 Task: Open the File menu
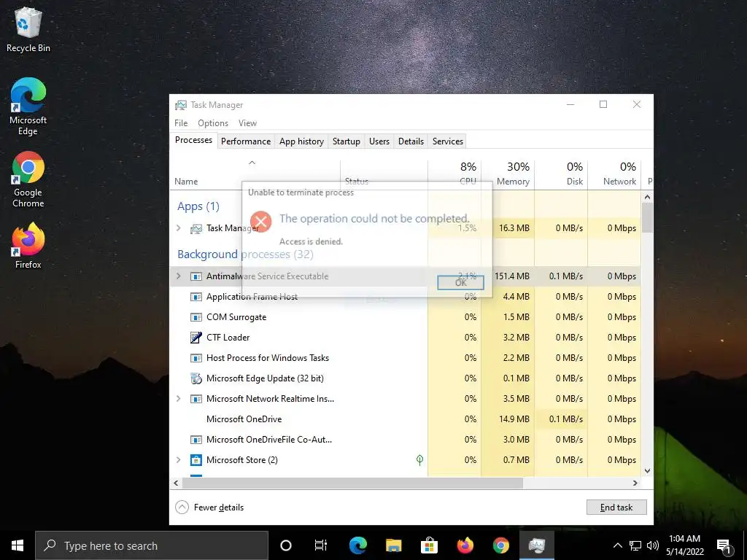(181, 122)
